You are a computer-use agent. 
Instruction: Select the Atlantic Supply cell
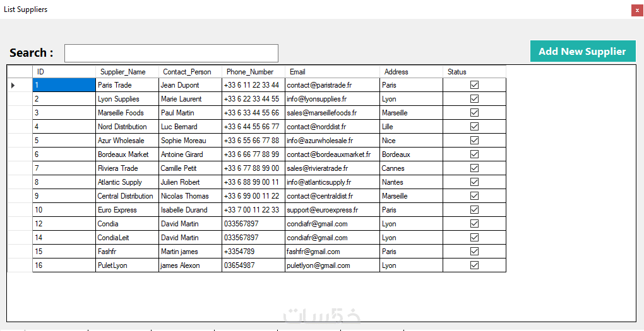tap(128, 182)
